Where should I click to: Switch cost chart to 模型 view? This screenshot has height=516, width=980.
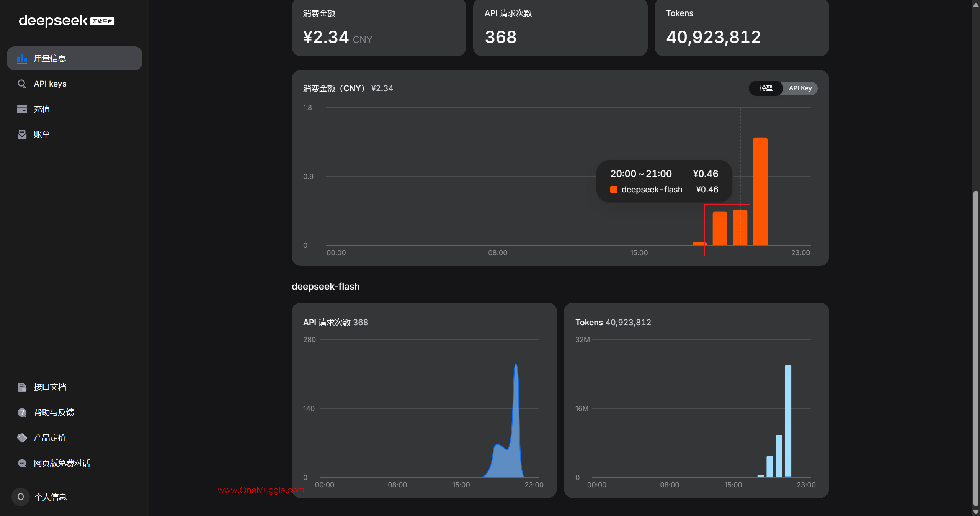[766, 88]
